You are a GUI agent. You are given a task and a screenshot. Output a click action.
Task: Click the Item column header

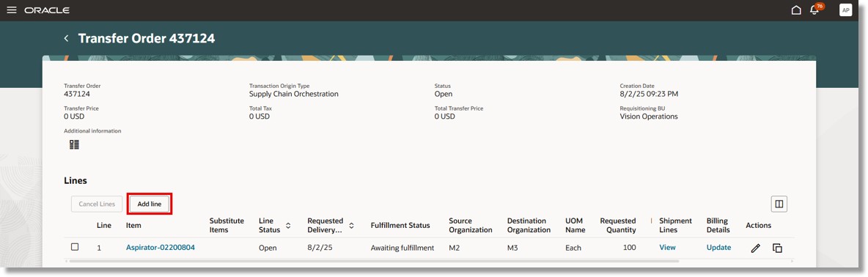pos(133,226)
